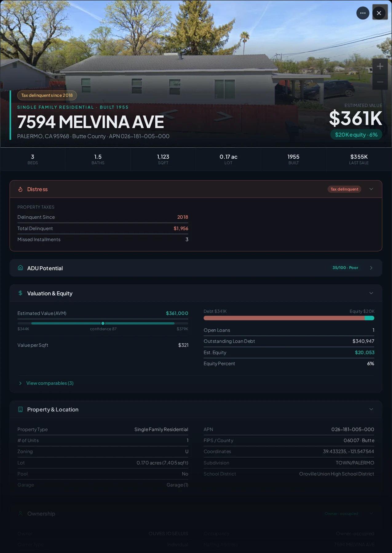Click the Property & Location building icon

tap(20, 409)
